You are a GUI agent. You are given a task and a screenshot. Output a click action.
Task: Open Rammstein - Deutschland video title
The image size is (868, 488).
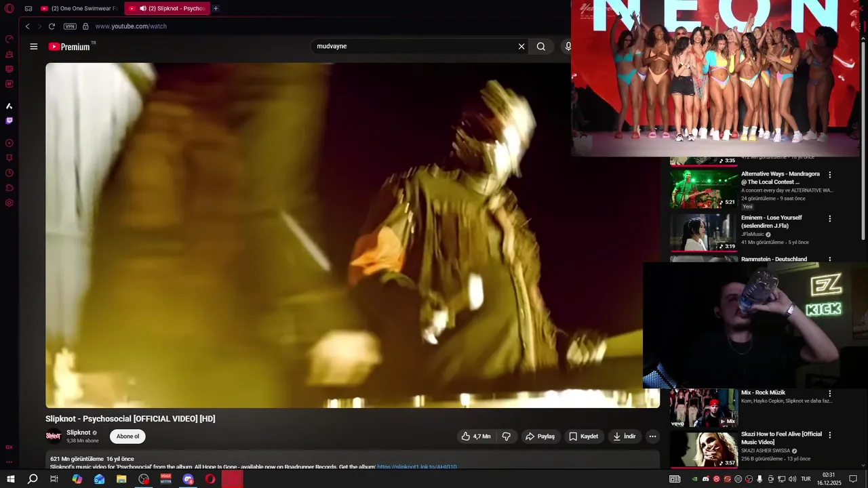point(774,259)
